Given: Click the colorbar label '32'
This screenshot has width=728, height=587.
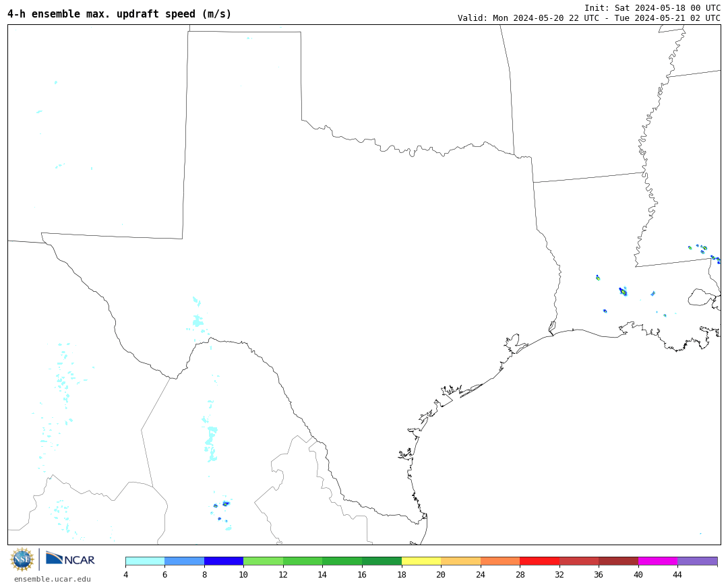Looking at the screenshot, I should (x=559, y=574).
